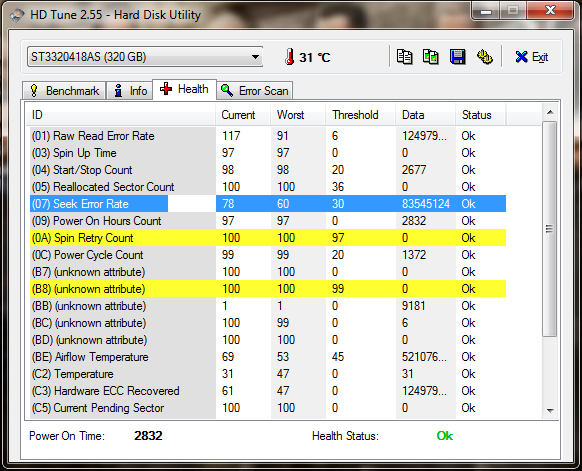Select the Spin Retry Count row
582x471 pixels.
point(268,238)
